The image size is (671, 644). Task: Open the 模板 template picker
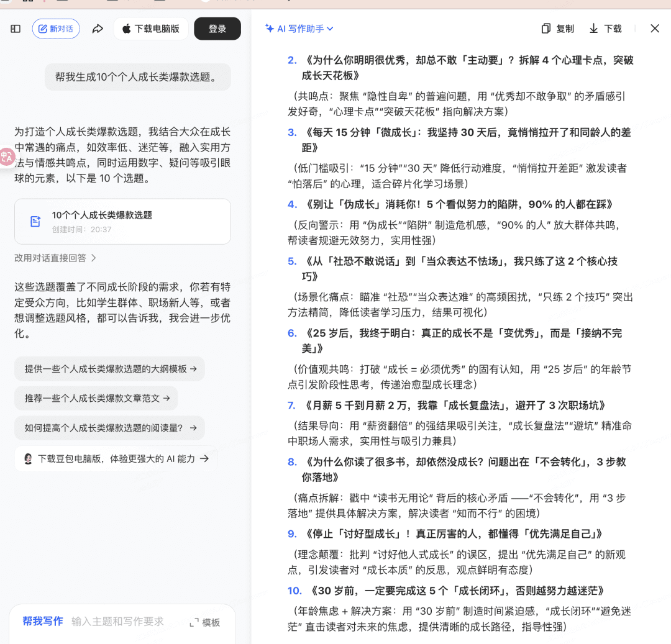[205, 622]
